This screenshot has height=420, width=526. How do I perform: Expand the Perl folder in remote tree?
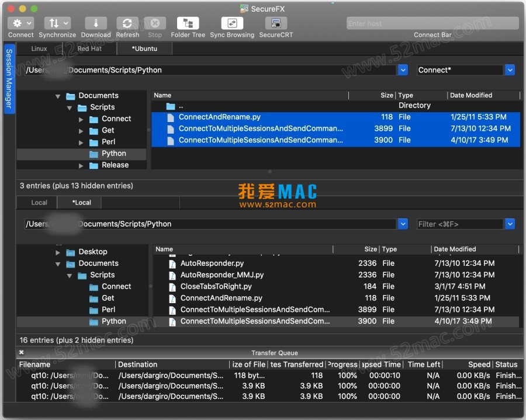click(x=81, y=143)
